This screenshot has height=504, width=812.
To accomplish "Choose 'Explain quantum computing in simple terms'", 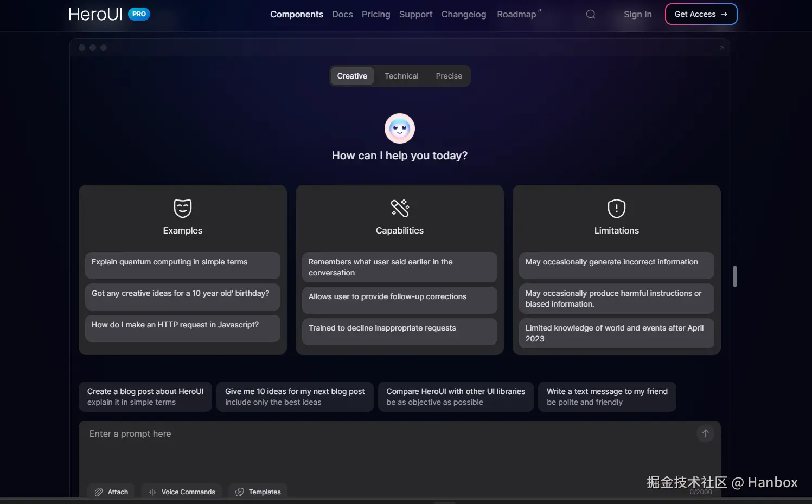I will coord(183,266).
